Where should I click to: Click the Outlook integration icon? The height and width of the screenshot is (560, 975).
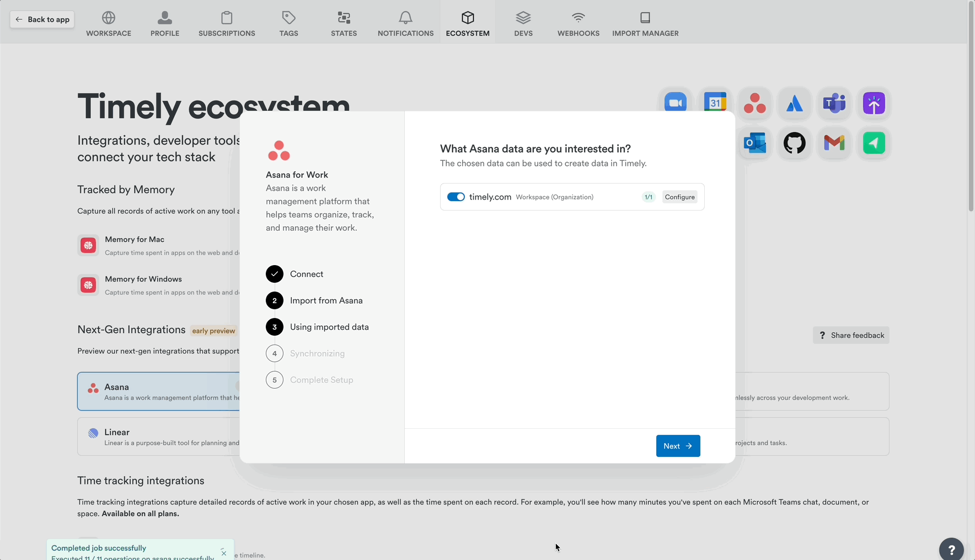[755, 143]
